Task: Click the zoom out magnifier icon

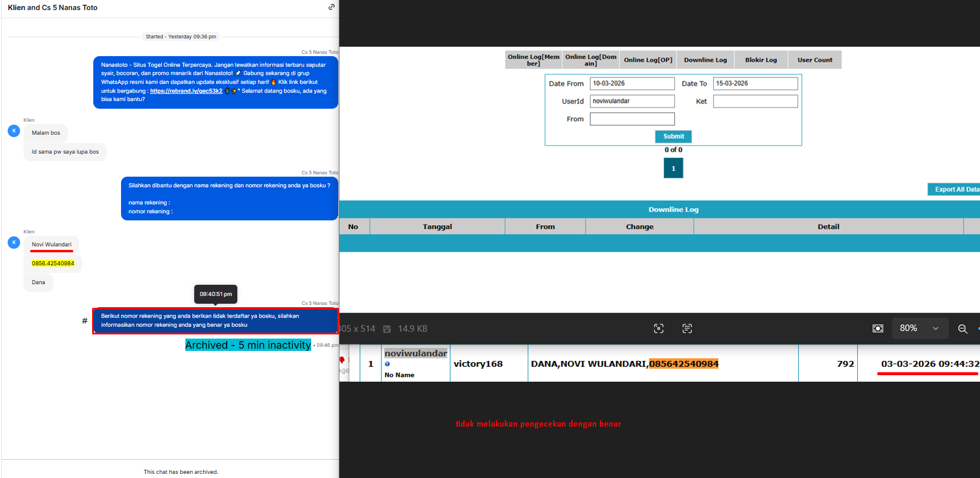Action: [962, 329]
